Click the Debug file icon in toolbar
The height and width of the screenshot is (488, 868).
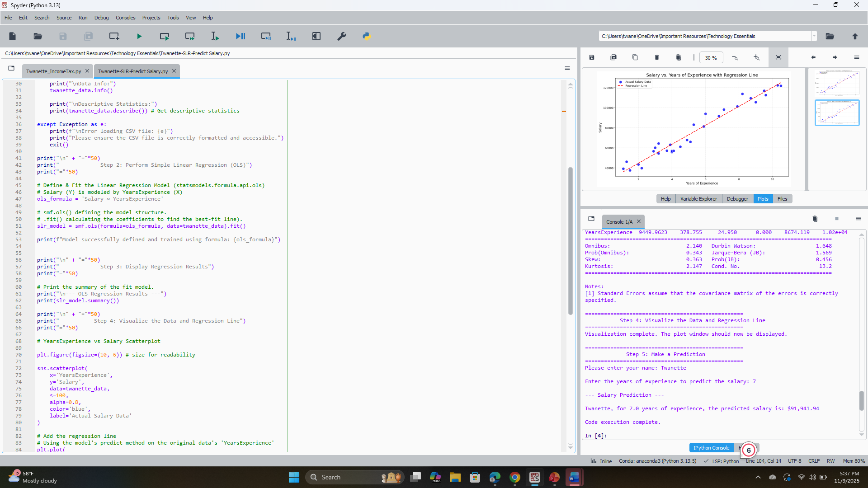(241, 36)
